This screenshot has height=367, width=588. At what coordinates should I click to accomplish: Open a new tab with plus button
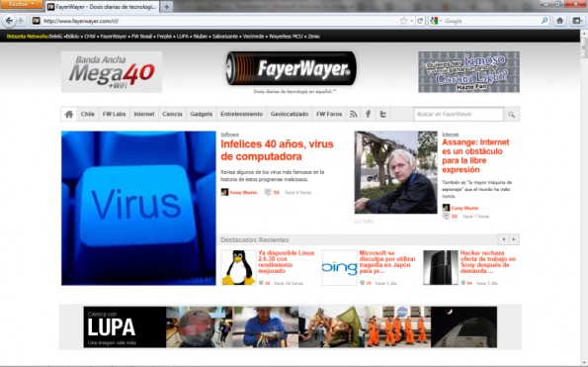[x=166, y=6]
